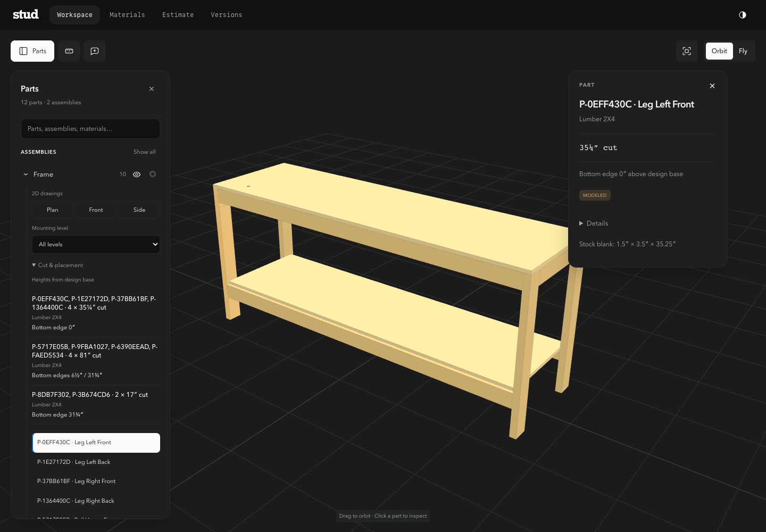
Task: Click Stock blank dimensions text
Action: click(x=627, y=244)
